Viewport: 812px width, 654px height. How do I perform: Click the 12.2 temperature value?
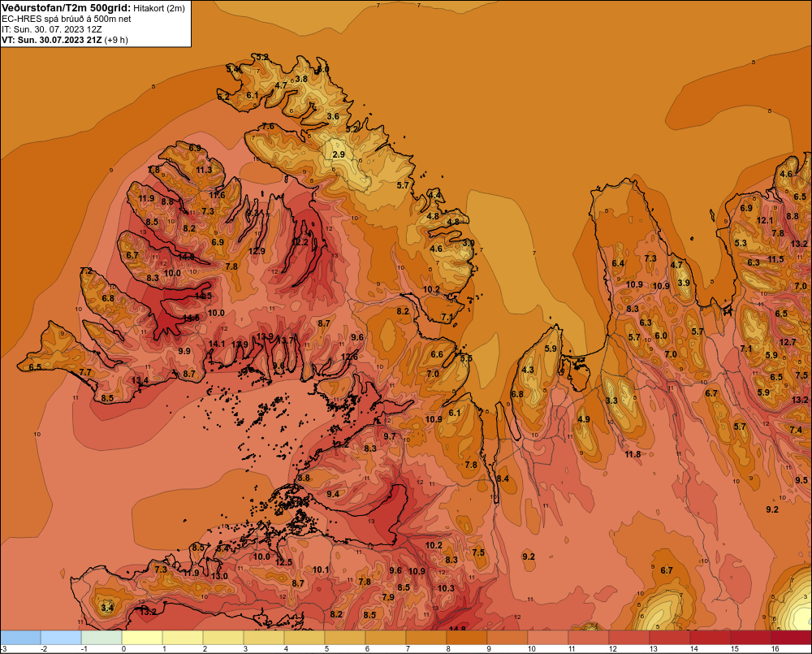[x=300, y=242]
